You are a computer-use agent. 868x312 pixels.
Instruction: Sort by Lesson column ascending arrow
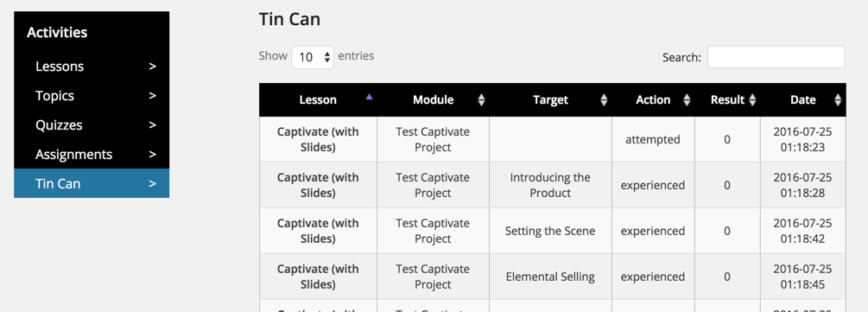point(370,97)
